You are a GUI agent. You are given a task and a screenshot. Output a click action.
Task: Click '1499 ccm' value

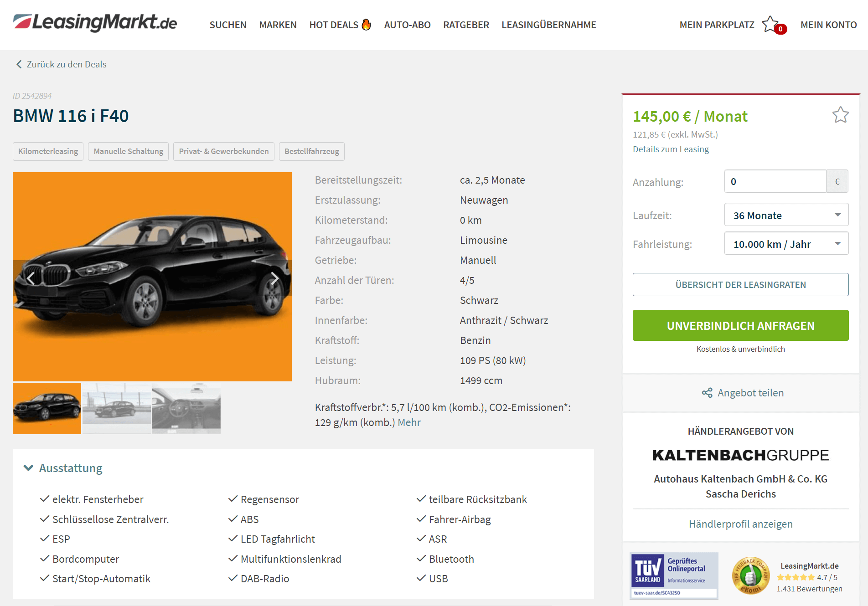coord(481,380)
